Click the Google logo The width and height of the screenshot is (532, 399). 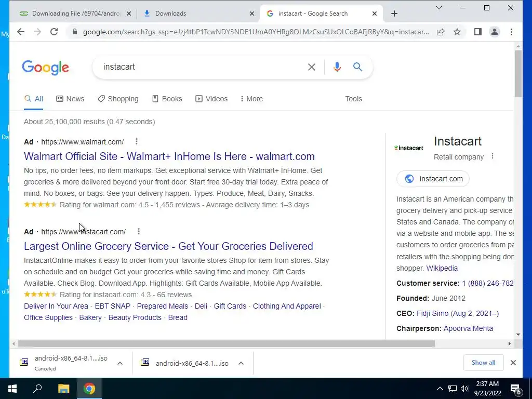click(x=46, y=68)
